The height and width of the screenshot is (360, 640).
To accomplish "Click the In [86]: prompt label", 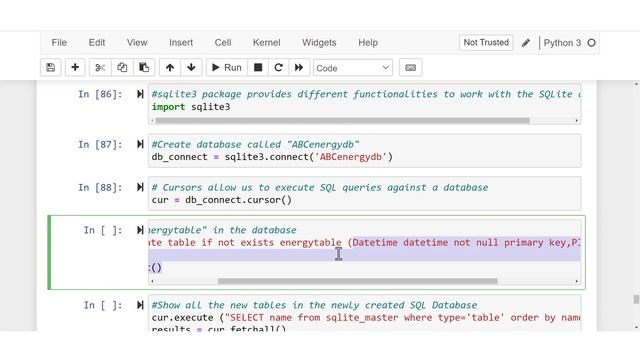I will pos(100,94).
